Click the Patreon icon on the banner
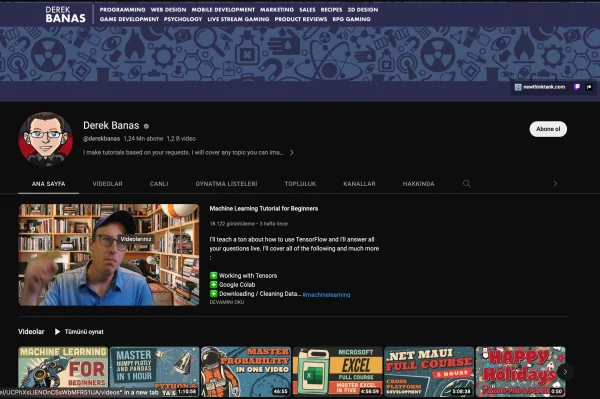Viewport: 600px width, 399px height. pyautogui.click(x=589, y=87)
